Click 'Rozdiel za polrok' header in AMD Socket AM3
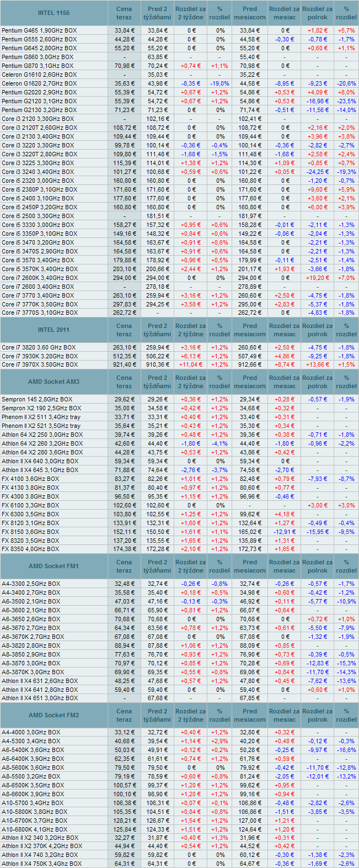Viewport: 359px width, 868px height. pyautogui.click(x=318, y=382)
